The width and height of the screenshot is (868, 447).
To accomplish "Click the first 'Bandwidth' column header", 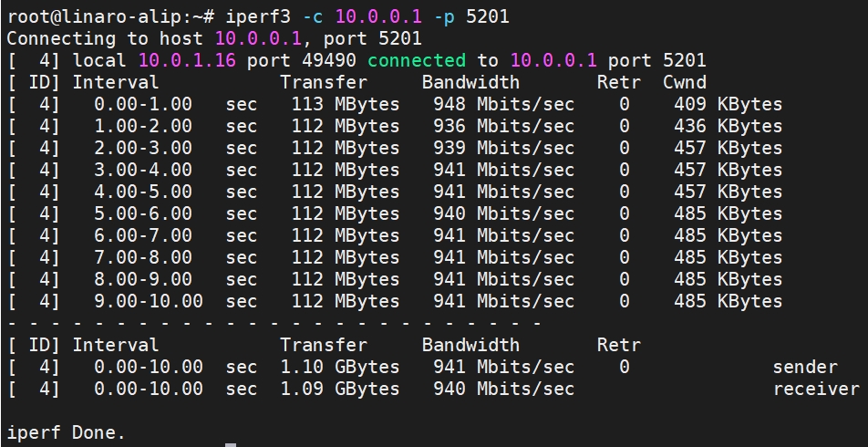I will 470,82.
